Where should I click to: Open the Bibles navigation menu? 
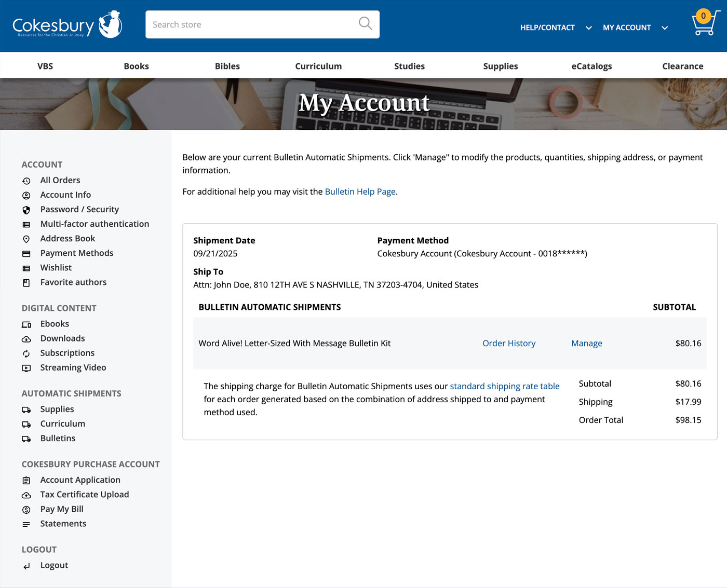[x=227, y=66]
